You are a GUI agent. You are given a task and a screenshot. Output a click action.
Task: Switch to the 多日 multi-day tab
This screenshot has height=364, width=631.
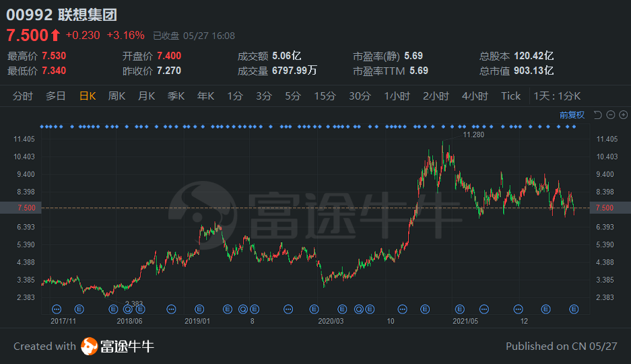[55, 96]
